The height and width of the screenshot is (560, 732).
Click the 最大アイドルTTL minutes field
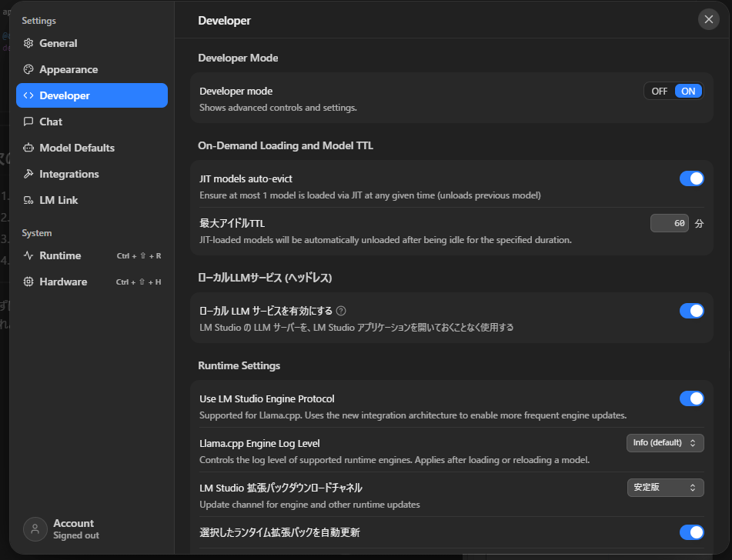670,224
